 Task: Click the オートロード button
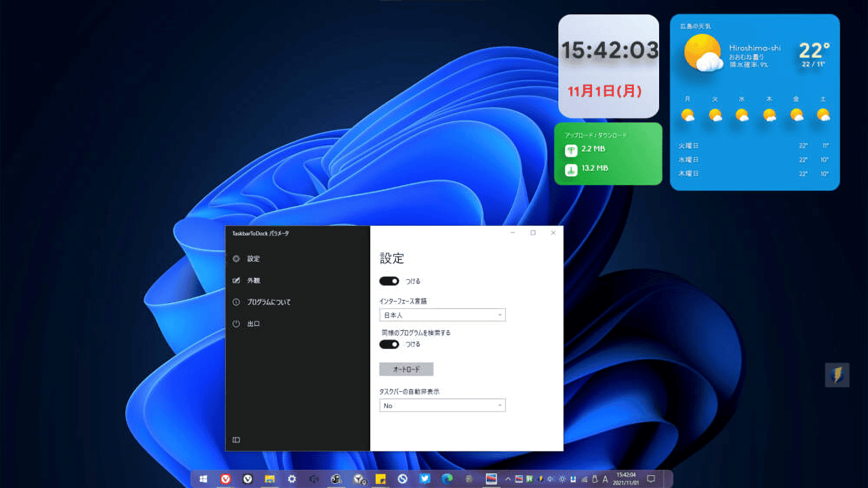(x=406, y=369)
